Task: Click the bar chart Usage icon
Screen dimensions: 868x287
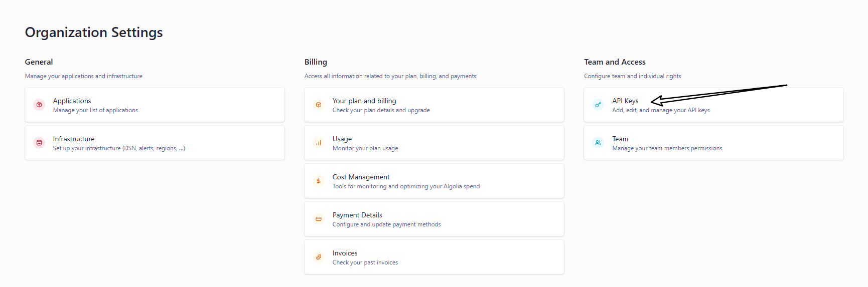Action: [x=319, y=143]
